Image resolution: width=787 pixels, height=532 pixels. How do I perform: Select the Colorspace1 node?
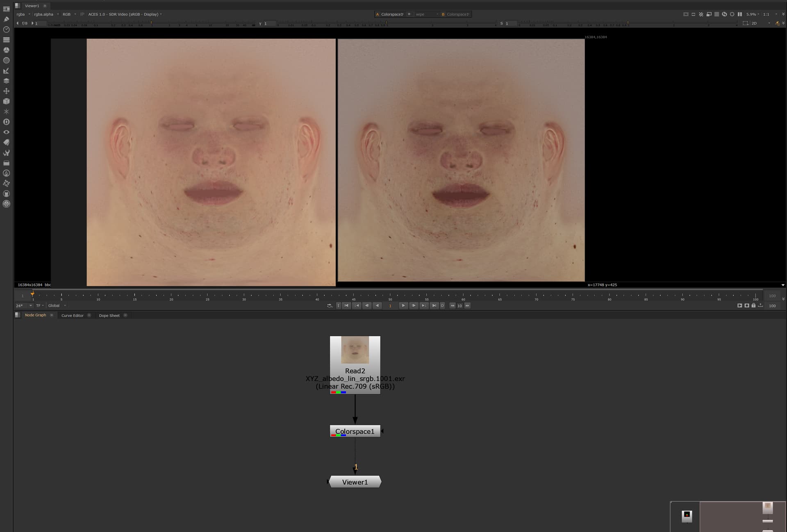(355, 431)
